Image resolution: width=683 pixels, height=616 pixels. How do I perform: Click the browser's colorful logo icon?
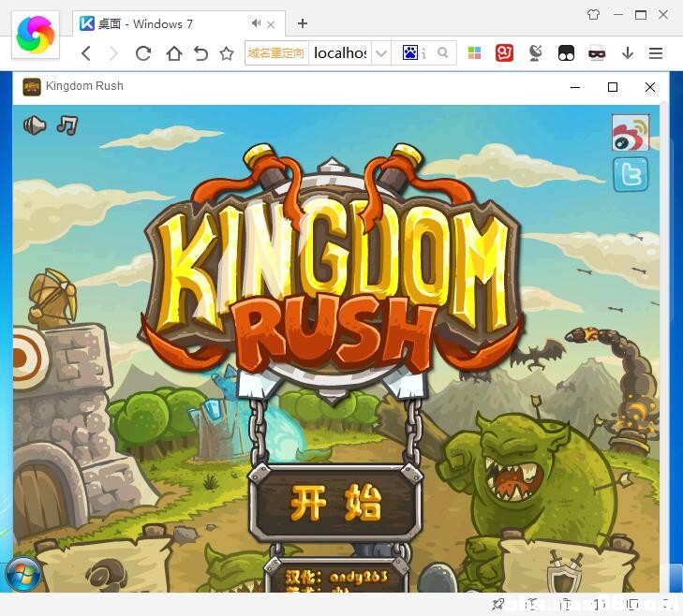[36, 35]
